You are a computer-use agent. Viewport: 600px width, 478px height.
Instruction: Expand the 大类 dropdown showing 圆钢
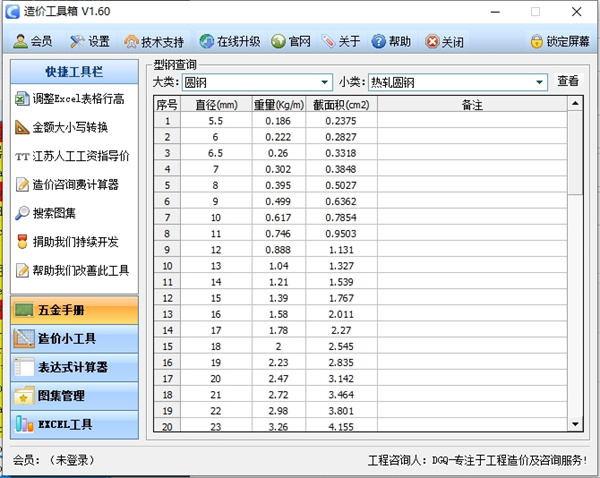point(324,82)
